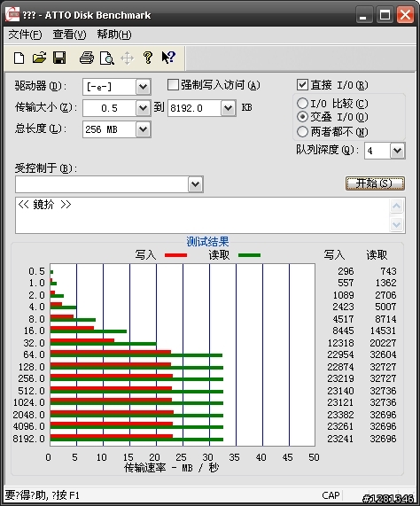Select the 交叠 I/O radio button

302,116
